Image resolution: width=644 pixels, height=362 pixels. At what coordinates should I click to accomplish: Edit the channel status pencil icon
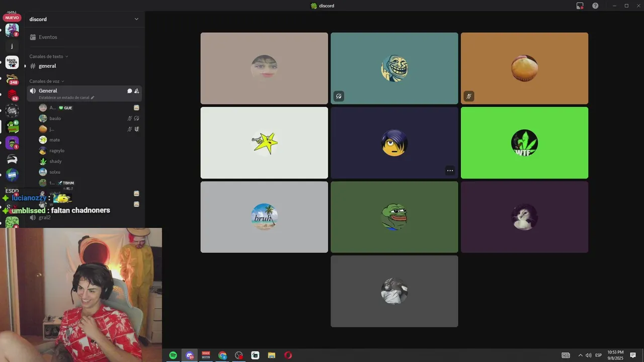(x=93, y=98)
